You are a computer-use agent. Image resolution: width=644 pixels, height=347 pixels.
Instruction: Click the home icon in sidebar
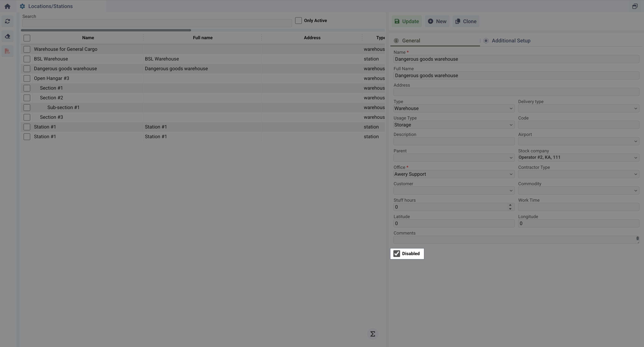click(x=7, y=6)
